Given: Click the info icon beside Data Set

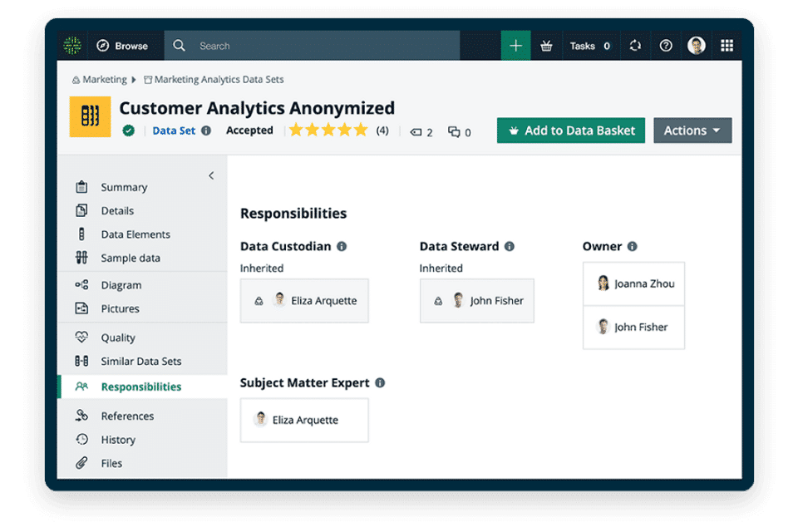Looking at the screenshot, I should (206, 131).
